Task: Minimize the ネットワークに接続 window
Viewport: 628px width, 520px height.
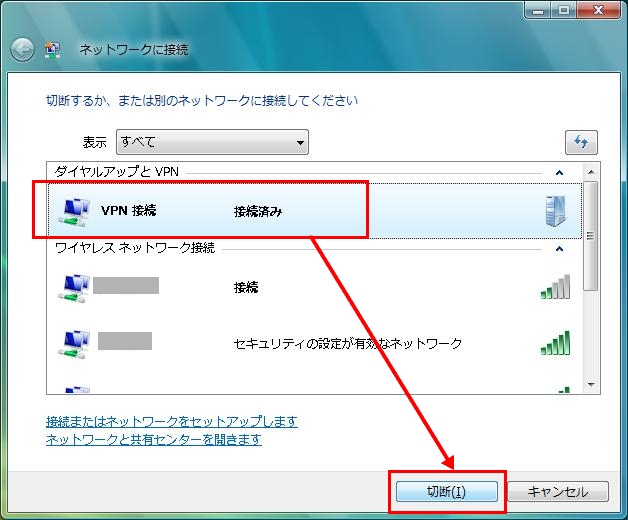Action: pyautogui.click(x=537, y=10)
